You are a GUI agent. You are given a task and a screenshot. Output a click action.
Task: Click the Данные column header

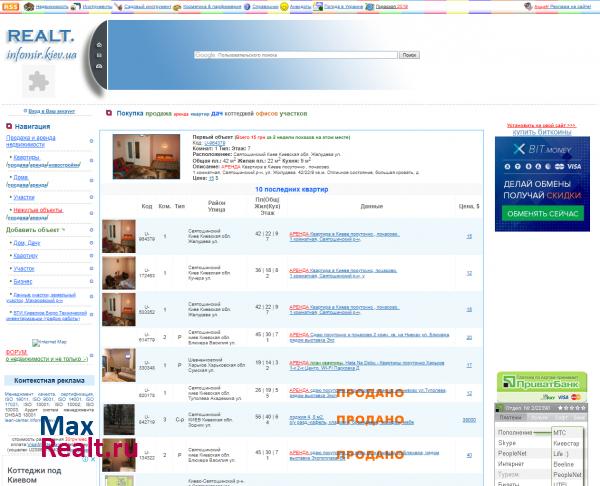[371, 206]
